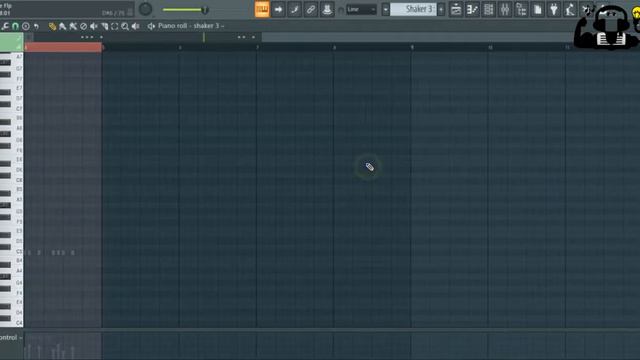This screenshot has width=640, height=360.
Task: Click the speaker icon before Piano roll title
Action: tap(151, 26)
